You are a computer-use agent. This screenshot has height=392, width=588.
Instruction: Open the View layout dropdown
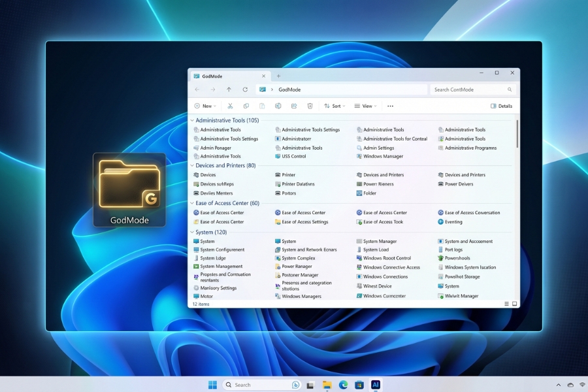coord(366,106)
